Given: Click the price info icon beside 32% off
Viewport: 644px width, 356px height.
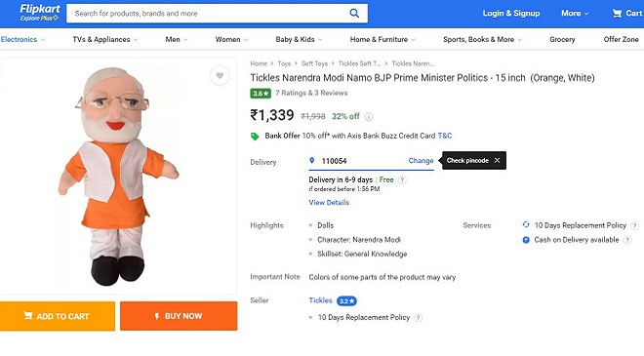Looking at the screenshot, I should [369, 117].
